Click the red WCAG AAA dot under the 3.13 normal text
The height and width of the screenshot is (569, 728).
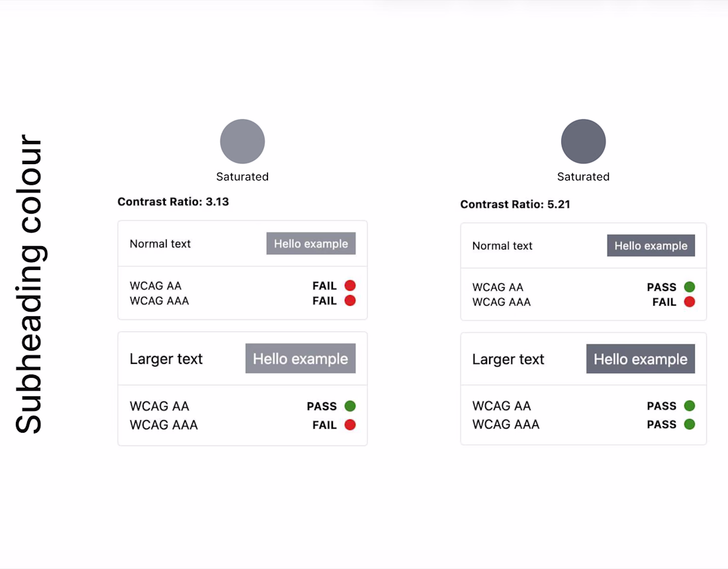[350, 301]
